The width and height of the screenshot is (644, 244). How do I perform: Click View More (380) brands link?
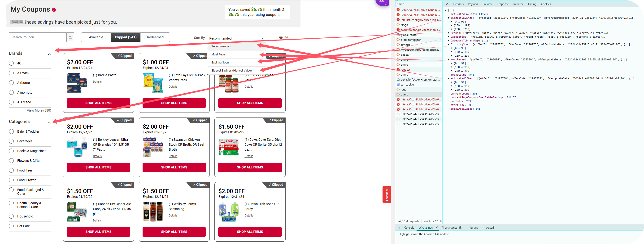(x=39, y=110)
